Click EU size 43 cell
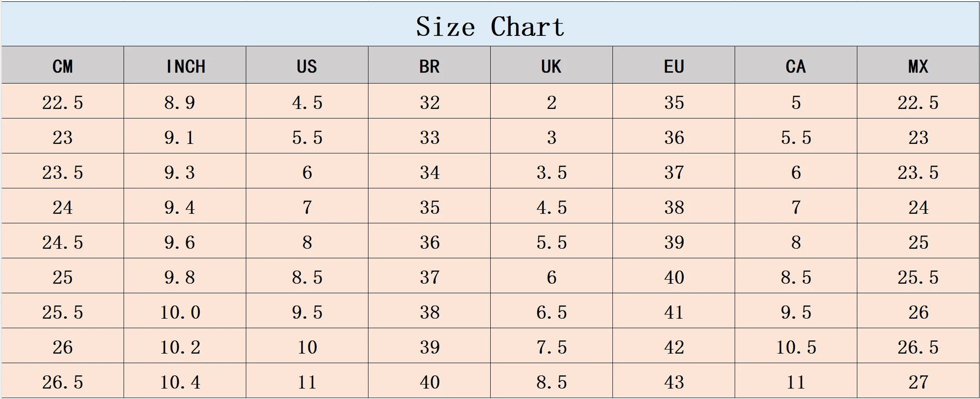980x399 pixels. 674,382
